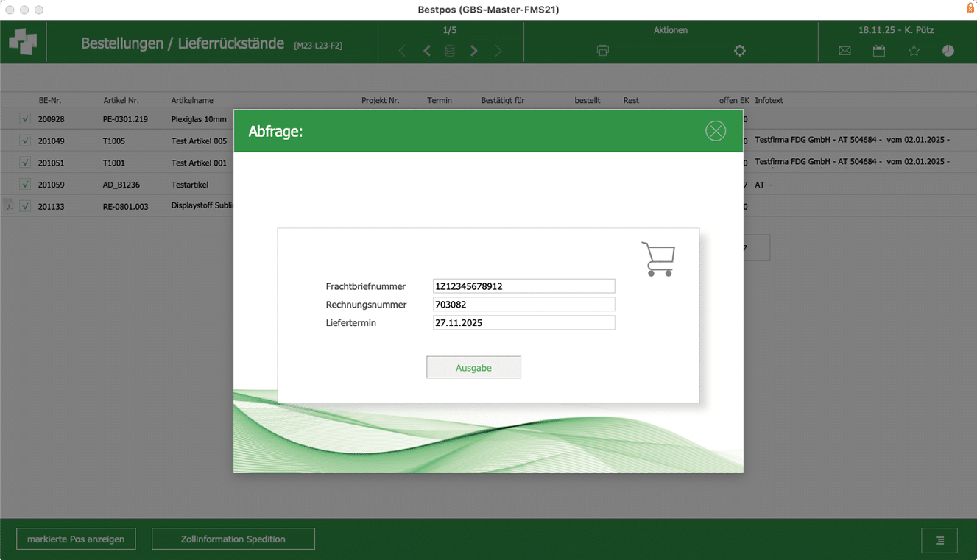977x560 pixels.
Task: Click the Frachtbriefnummer input field
Action: pos(523,286)
